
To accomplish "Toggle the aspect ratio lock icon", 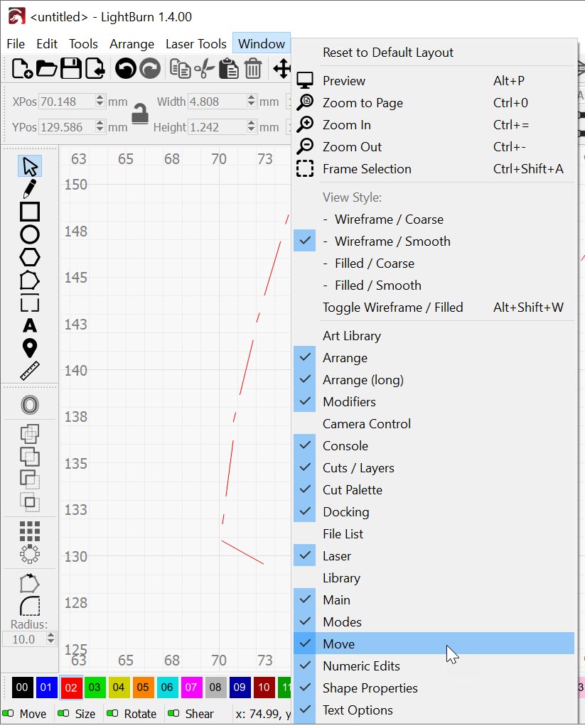I will pyautogui.click(x=140, y=114).
